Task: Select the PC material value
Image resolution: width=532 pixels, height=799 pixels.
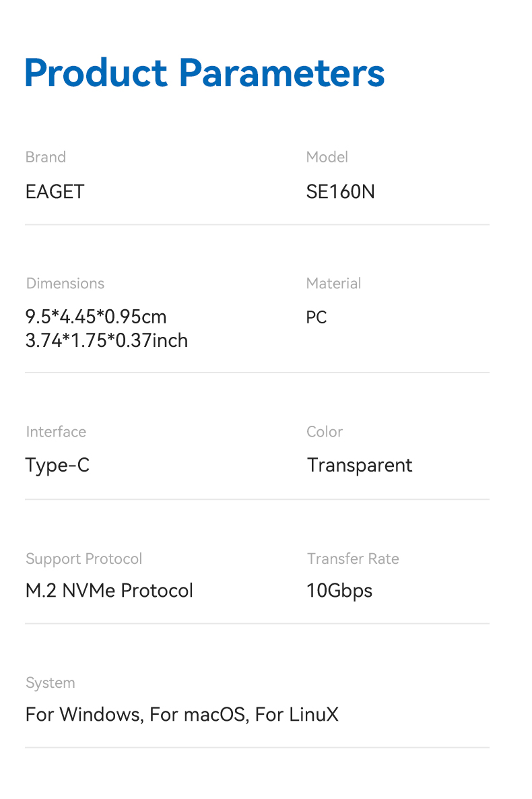Action: point(317,317)
